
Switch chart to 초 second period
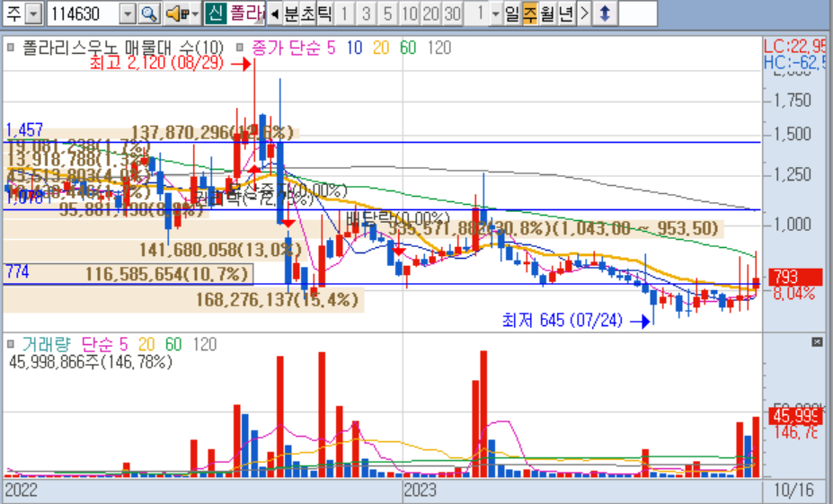pos(308,13)
